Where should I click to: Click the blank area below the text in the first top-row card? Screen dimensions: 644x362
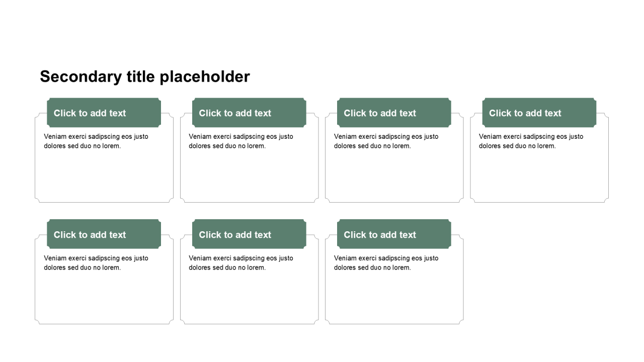(104, 176)
